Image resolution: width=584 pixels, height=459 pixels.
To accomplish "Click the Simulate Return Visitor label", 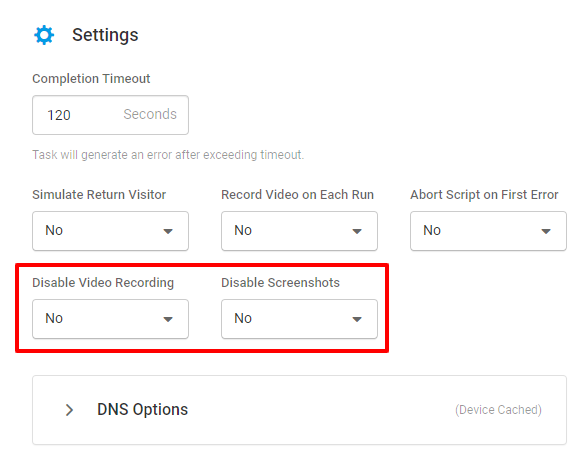I will coord(99,194).
